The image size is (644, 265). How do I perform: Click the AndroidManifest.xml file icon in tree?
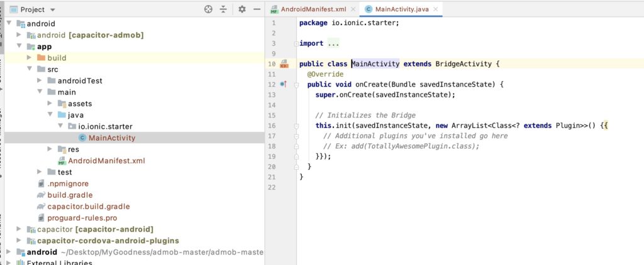(62, 161)
